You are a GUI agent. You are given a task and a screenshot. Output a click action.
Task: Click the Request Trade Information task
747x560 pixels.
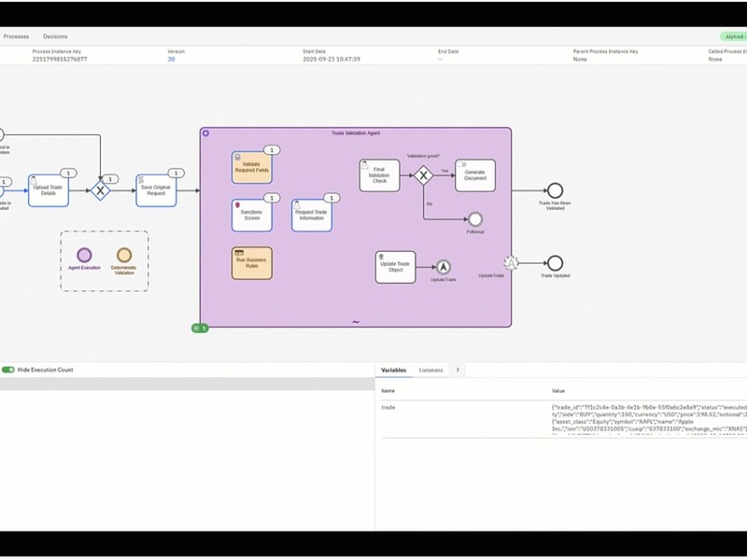pos(312,215)
